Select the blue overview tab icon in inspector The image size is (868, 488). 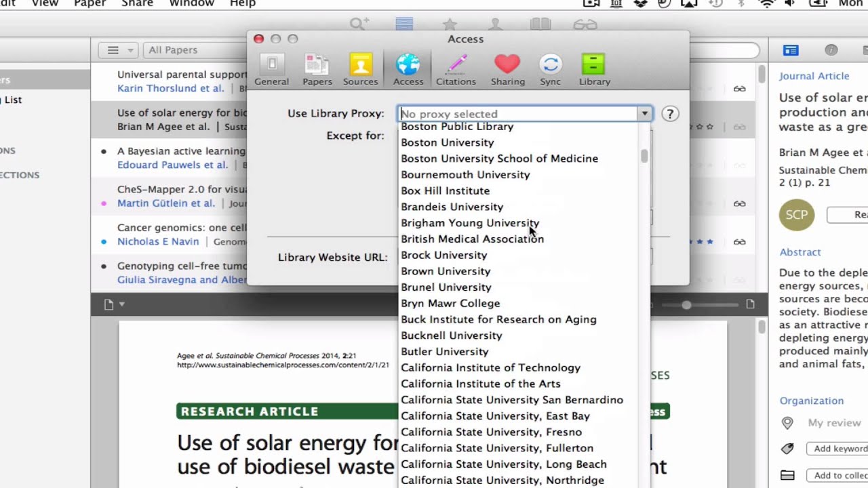(791, 50)
